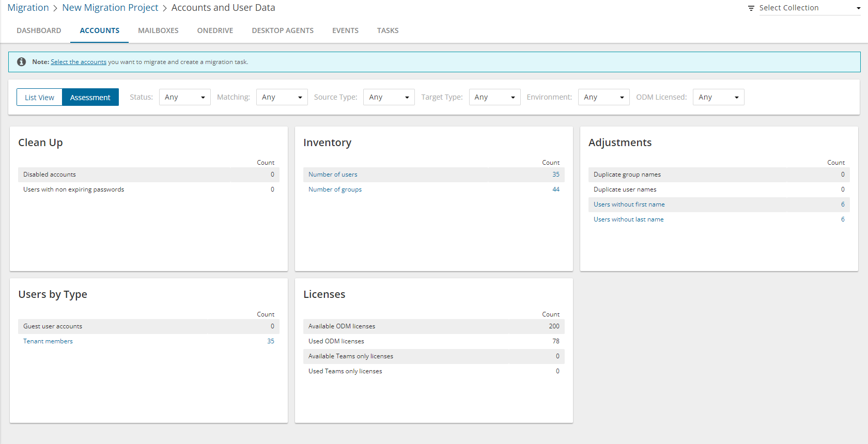This screenshot has height=444, width=868.
Task: Open the Tenant members link
Action: coord(48,341)
